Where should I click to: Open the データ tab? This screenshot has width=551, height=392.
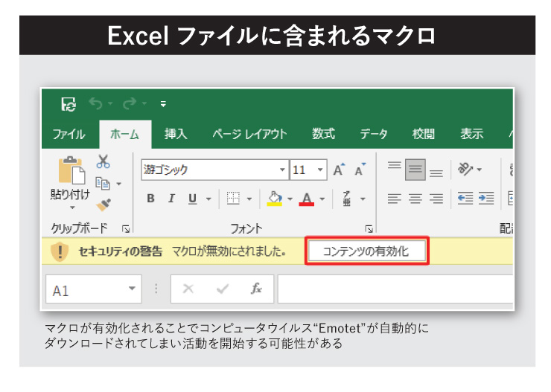[374, 134]
